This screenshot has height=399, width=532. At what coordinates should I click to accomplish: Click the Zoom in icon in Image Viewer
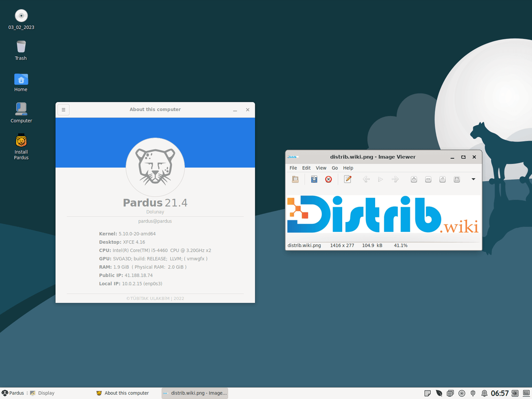click(414, 179)
